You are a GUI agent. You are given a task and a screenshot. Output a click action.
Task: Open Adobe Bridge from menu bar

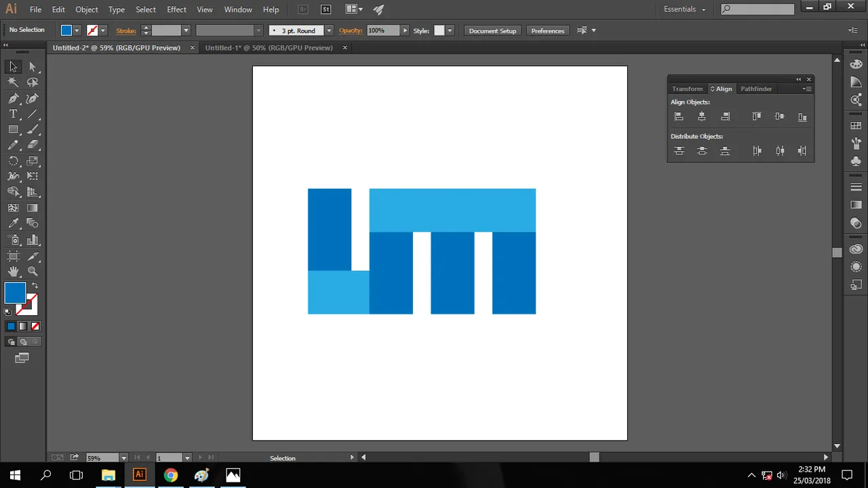[303, 9]
